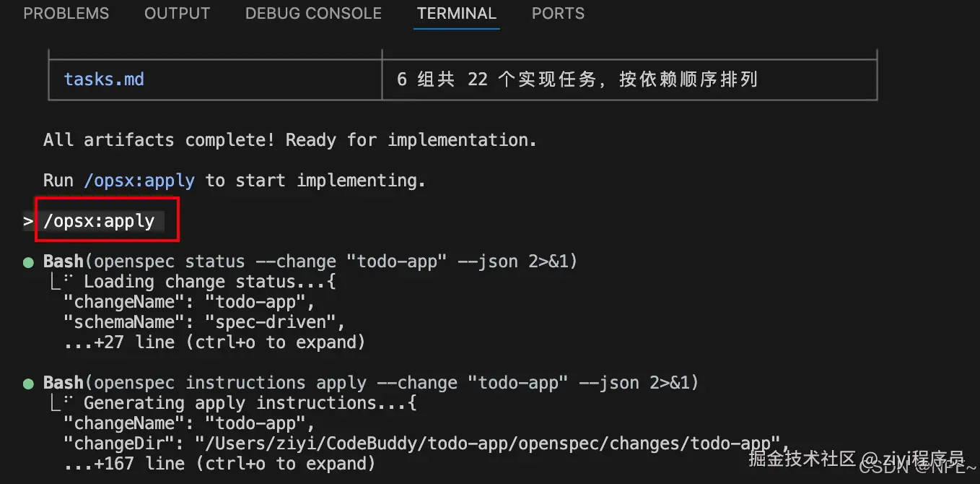Screen dimensions: 980x484
Task: Select the DEBUG CONSOLE tab
Action: click(313, 14)
